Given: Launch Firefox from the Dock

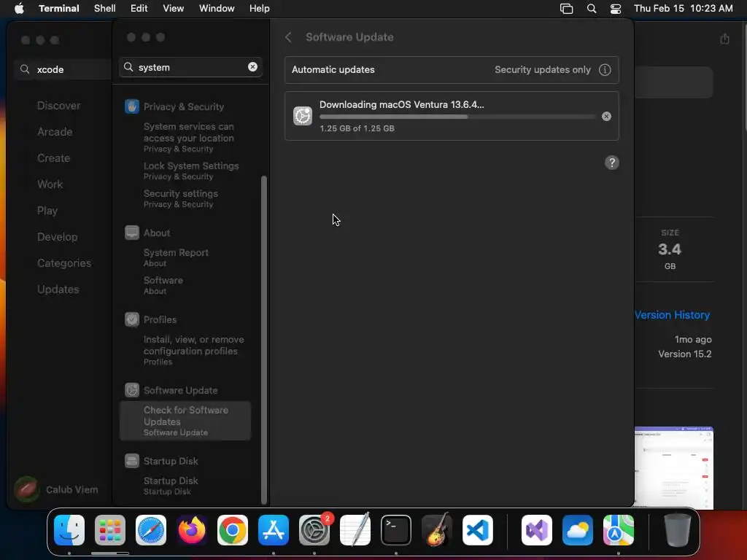Looking at the screenshot, I should point(192,530).
